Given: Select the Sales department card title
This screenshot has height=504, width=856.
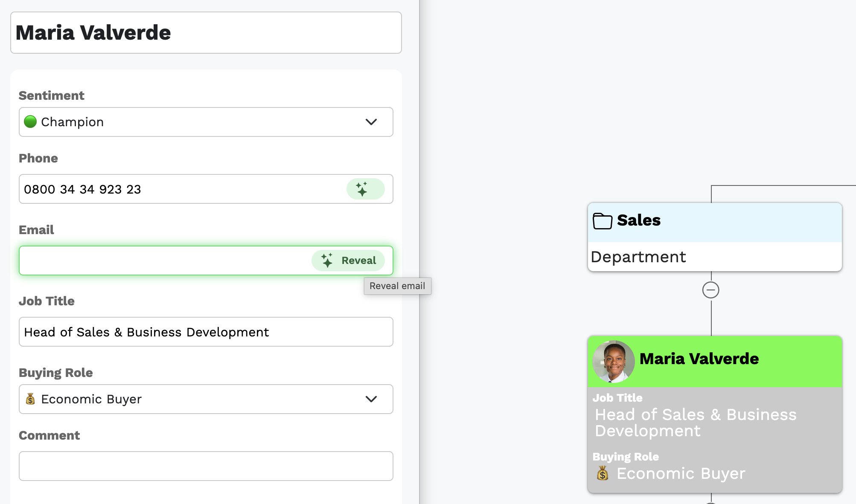Looking at the screenshot, I should point(639,220).
